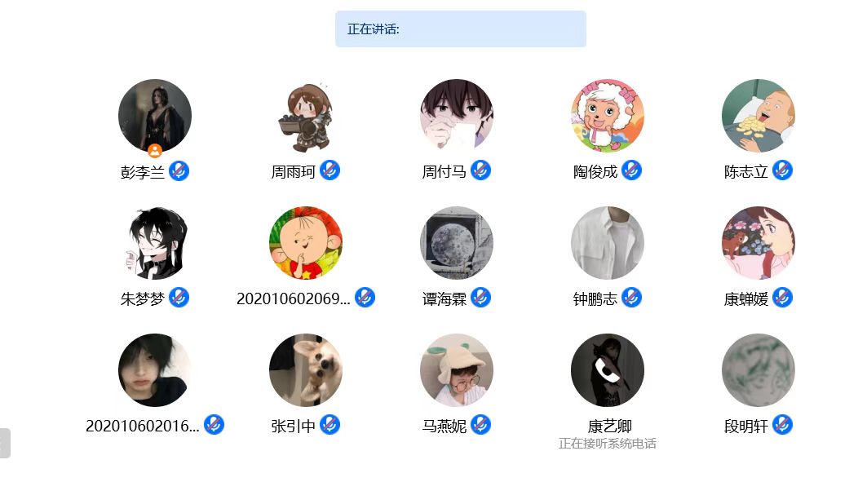Image resolution: width=858 pixels, height=504 pixels.
Task: Click muted mic icon beside 陶俊成
Action: click(631, 170)
